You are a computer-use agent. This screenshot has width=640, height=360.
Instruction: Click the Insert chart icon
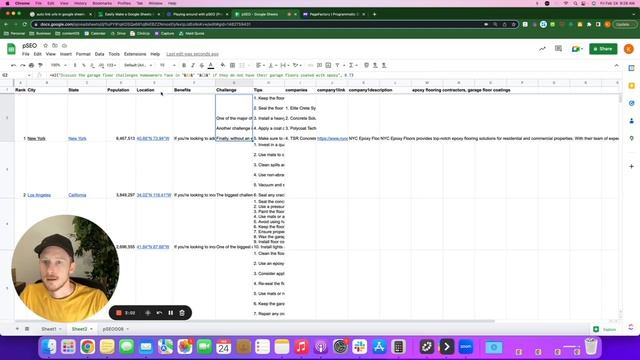point(328,65)
